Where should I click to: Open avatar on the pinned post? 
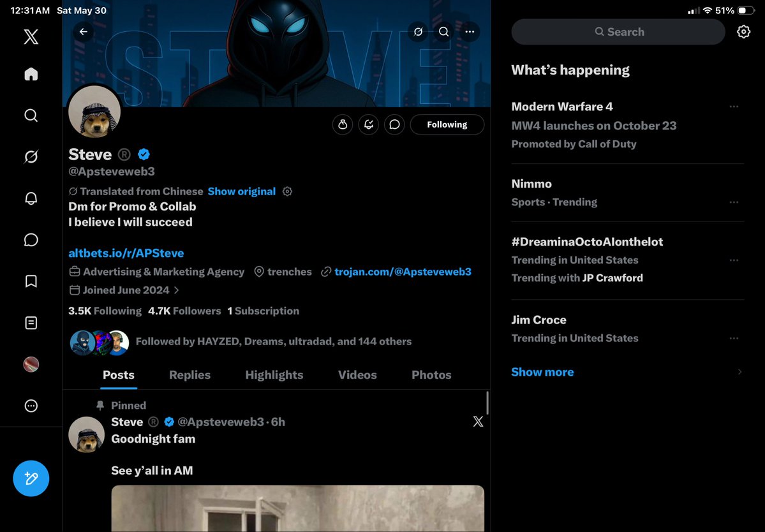coord(86,434)
